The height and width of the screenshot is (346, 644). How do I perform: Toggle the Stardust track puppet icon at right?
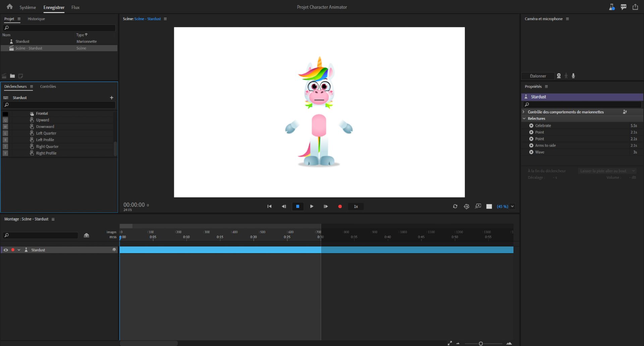tap(114, 250)
